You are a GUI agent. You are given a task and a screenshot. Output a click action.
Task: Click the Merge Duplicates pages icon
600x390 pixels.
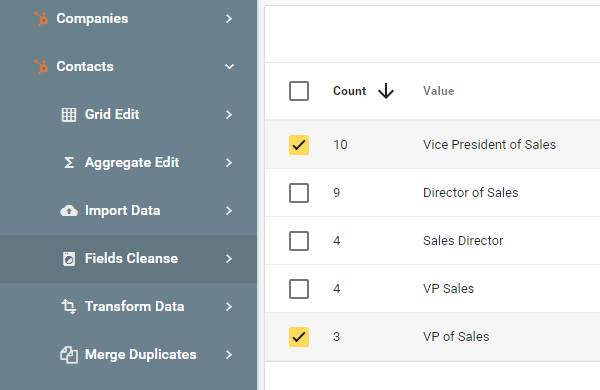(x=69, y=355)
